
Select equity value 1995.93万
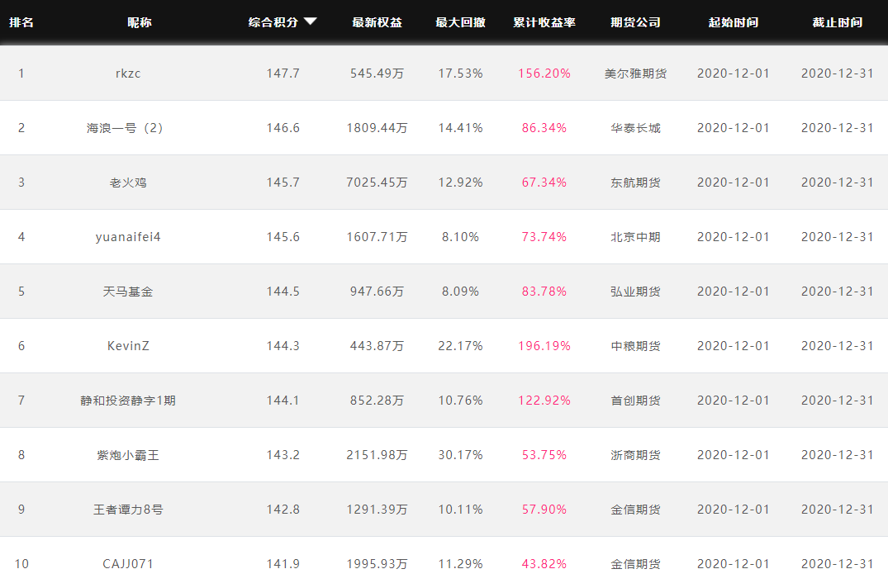point(378,564)
